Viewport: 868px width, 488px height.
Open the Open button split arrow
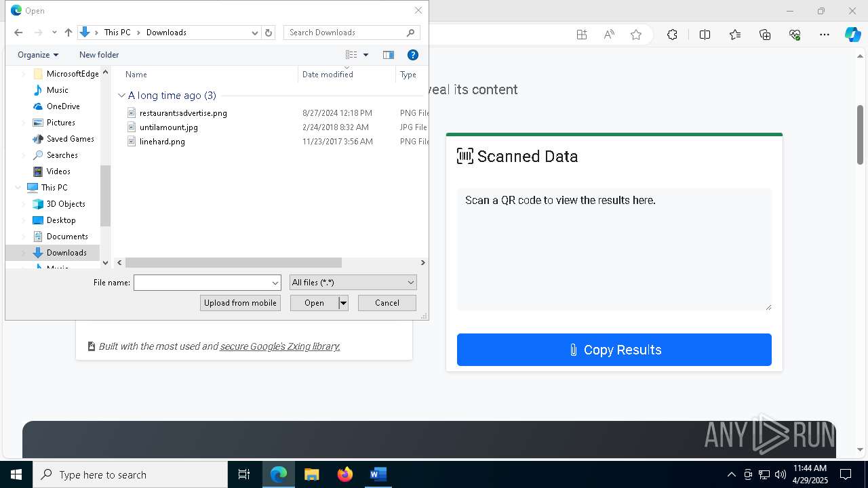343,303
